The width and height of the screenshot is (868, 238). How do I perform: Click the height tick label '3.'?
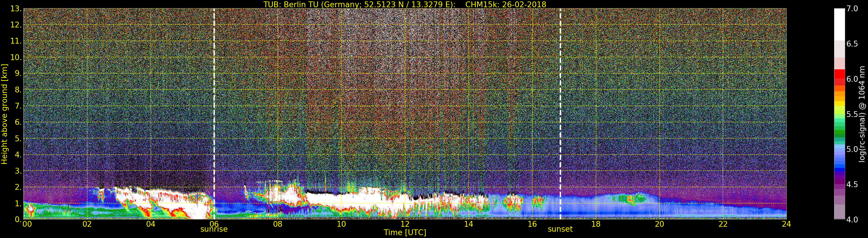tap(18, 171)
